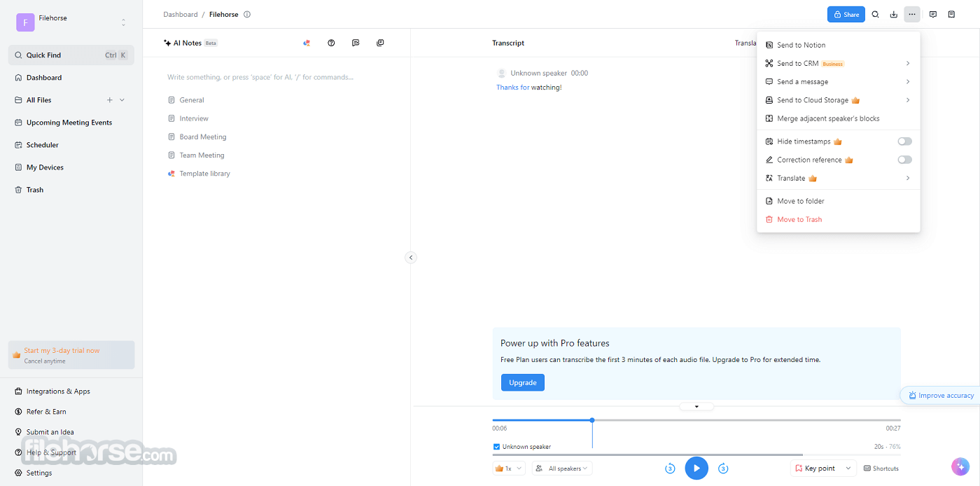Image resolution: width=980 pixels, height=486 pixels.
Task: Open the Filehorse workspace switcher
Action: (x=123, y=22)
